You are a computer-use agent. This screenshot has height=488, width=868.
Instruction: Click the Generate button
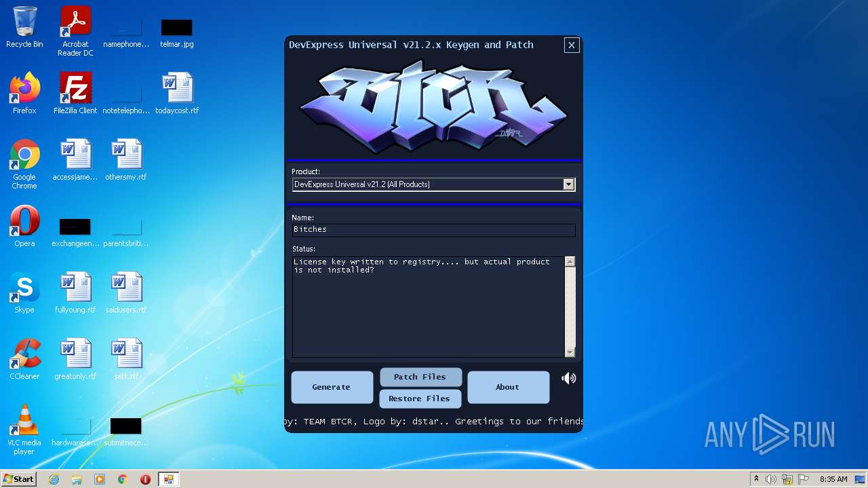click(x=332, y=387)
